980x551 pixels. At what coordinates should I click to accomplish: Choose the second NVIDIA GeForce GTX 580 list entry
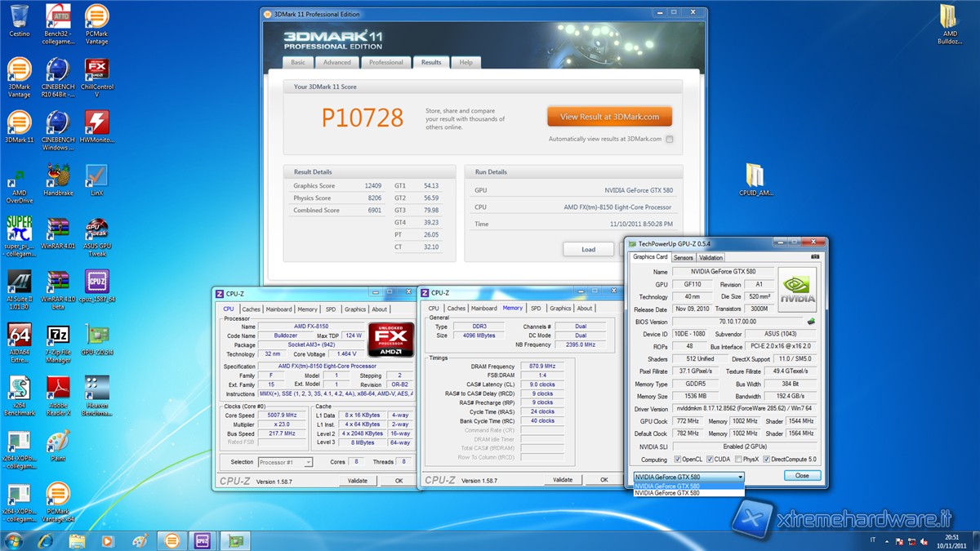point(688,493)
